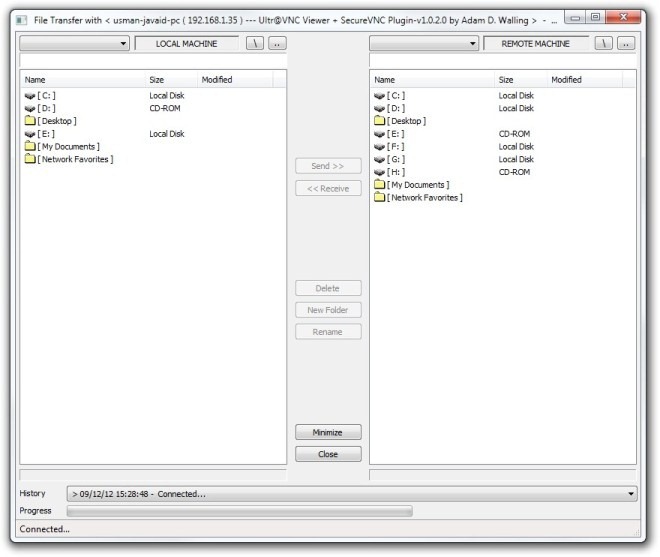This screenshot has height=557, width=660.
Task: Click the LOCAL MACHINE label box
Action: (187, 44)
